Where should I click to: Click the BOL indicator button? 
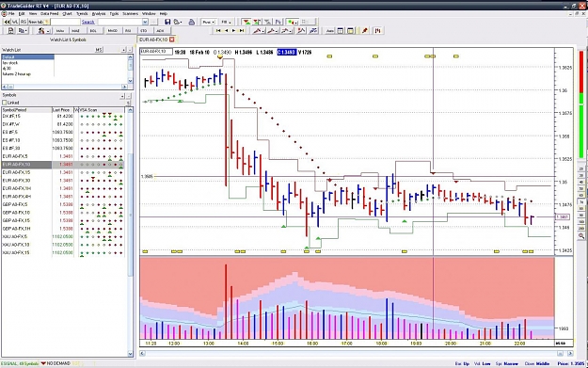[x=93, y=31]
